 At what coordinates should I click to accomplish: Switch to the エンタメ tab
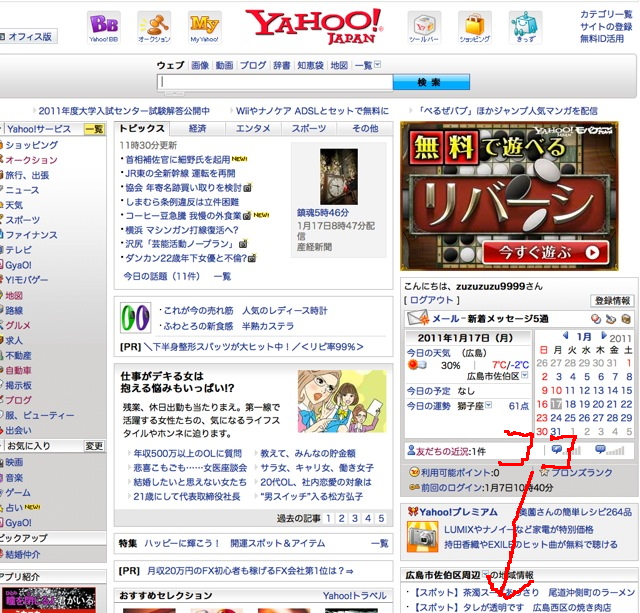point(253,128)
